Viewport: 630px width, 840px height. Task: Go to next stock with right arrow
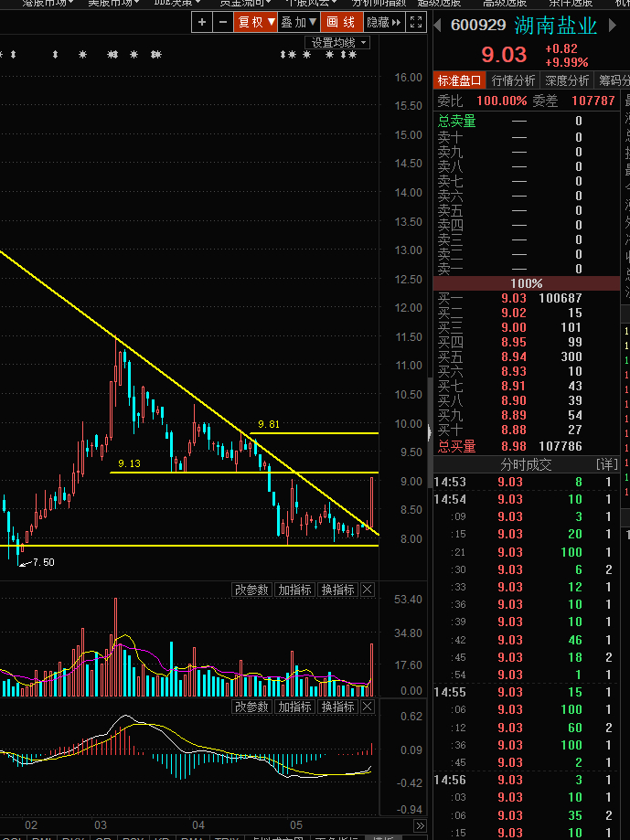pos(613,25)
